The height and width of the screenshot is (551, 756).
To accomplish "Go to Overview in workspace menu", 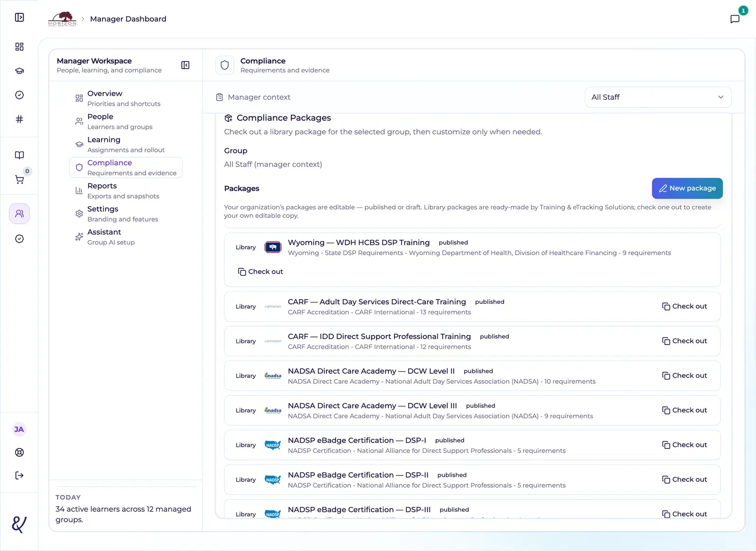I will [126, 98].
